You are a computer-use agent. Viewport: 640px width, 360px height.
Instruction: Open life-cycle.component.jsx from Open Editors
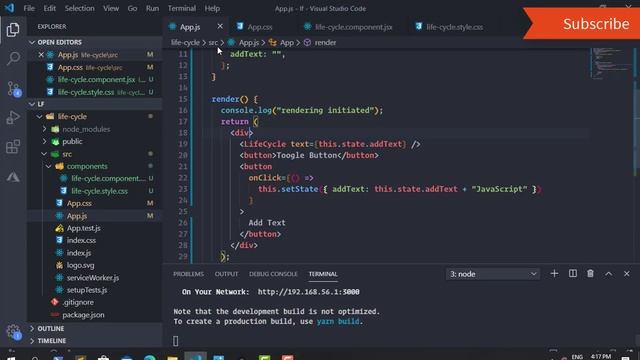(95, 80)
